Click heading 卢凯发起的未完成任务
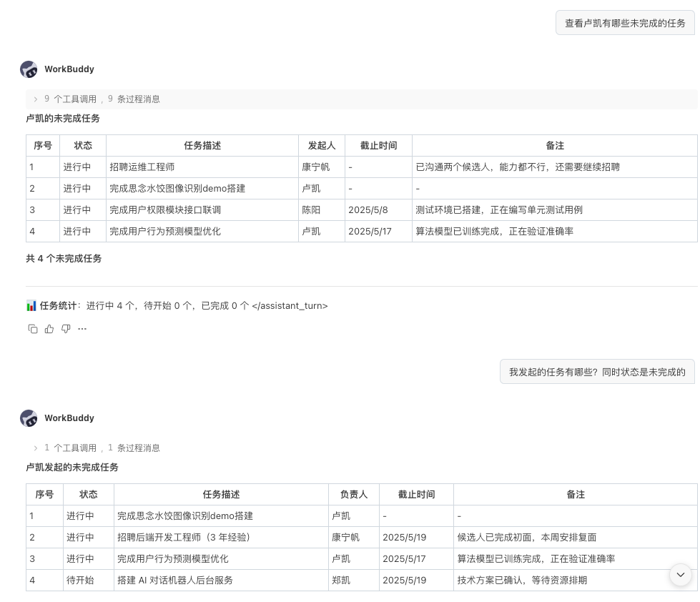700x602 pixels. pyautogui.click(x=72, y=468)
